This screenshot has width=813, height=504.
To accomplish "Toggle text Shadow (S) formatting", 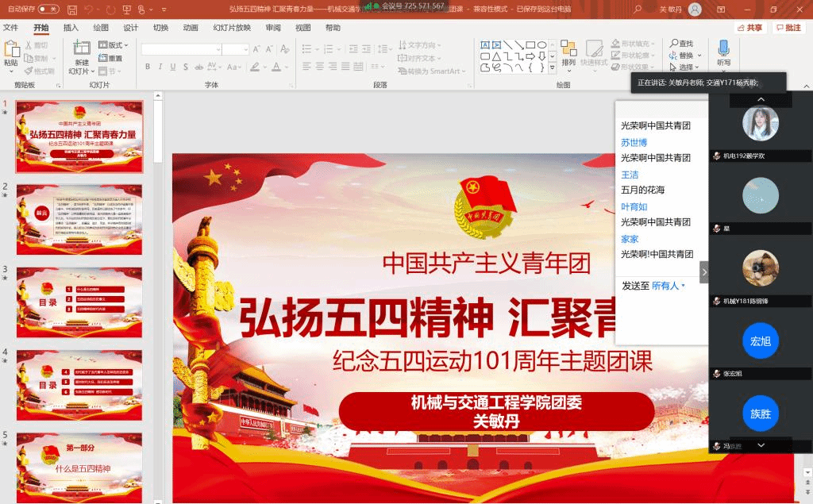I will [186, 67].
